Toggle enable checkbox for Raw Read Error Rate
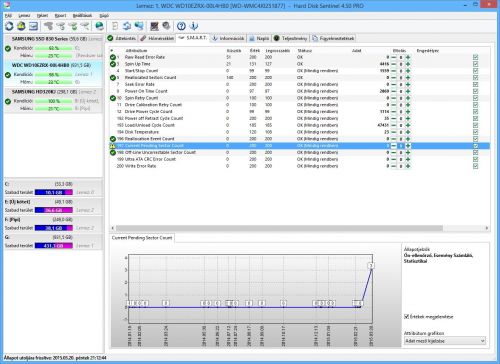The height and width of the screenshot is (364, 500). (x=476, y=57)
